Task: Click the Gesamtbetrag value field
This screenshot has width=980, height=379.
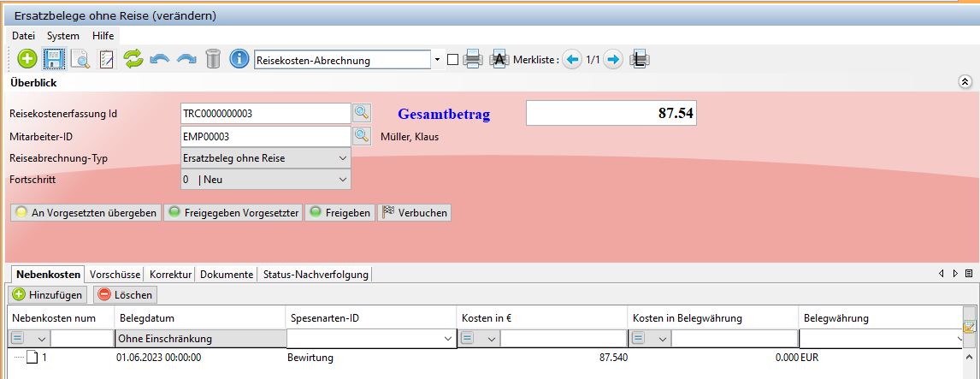Action: click(x=611, y=113)
